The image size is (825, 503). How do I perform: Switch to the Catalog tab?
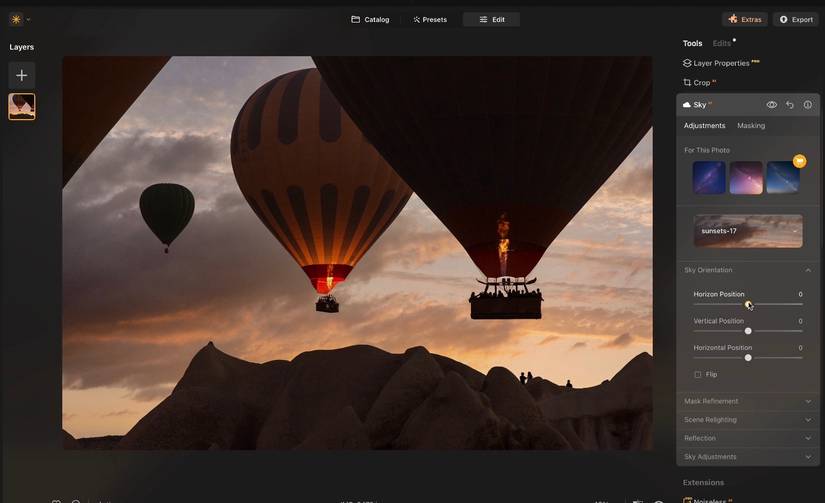[370, 19]
